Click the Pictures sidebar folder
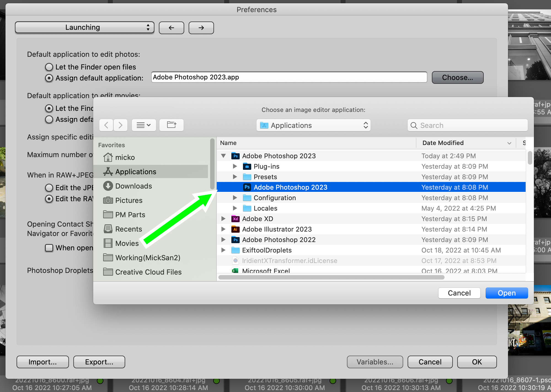The width and height of the screenshot is (551, 392). [129, 200]
